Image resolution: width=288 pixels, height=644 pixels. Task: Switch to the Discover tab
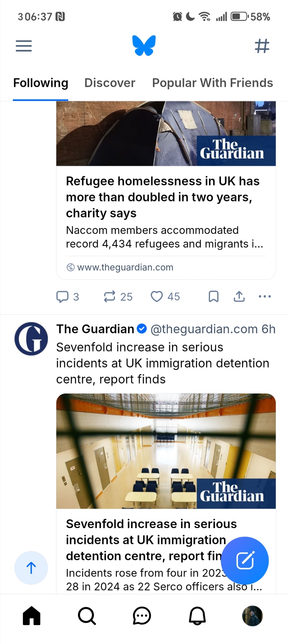point(110,83)
